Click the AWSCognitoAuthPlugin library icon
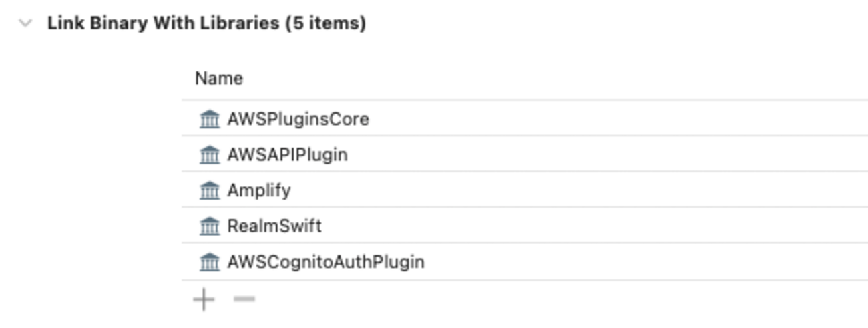868x328 pixels. pos(210,262)
